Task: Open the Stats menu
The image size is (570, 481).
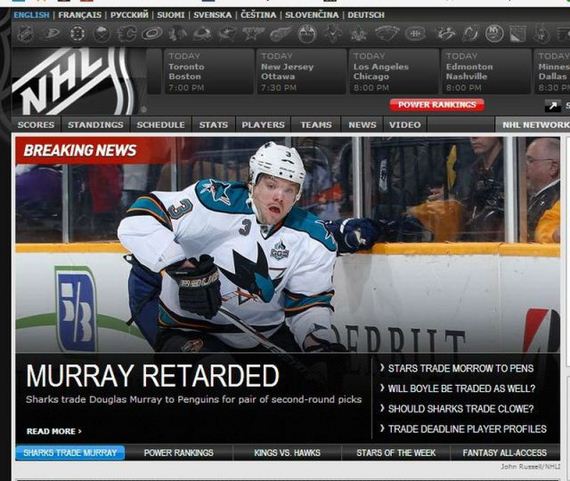Action: [213, 125]
